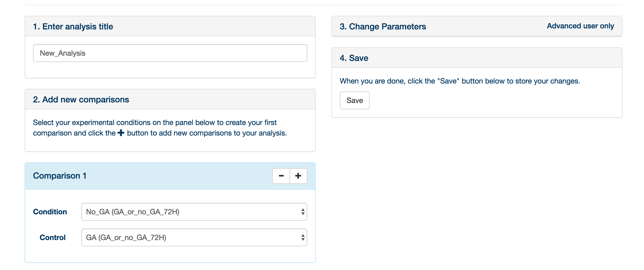Click the Advanced user only label
This screenshot has width=644, height=270.
click(x=580, y=26)
